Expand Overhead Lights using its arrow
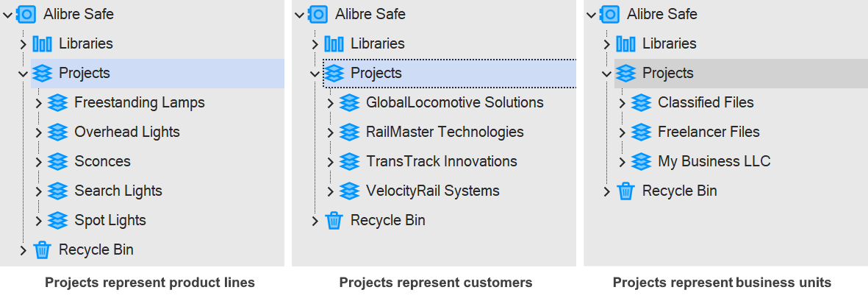The image size is (868, 301). point(39,132)
